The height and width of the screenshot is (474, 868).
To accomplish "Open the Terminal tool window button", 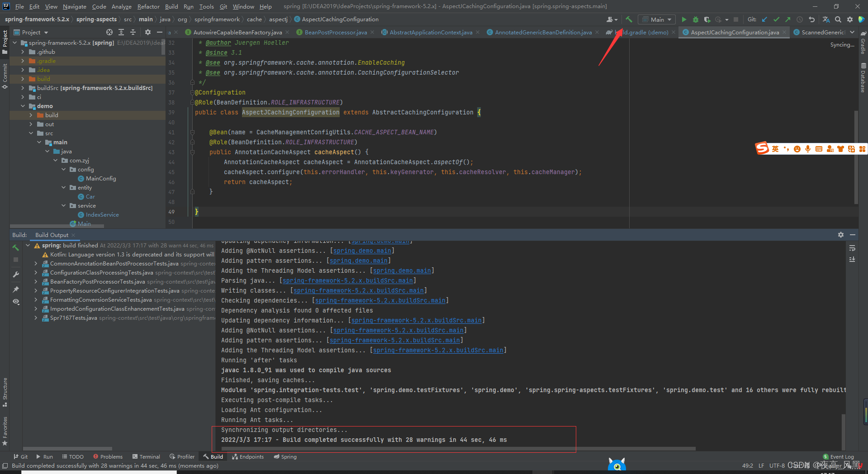I will (146, 457).
